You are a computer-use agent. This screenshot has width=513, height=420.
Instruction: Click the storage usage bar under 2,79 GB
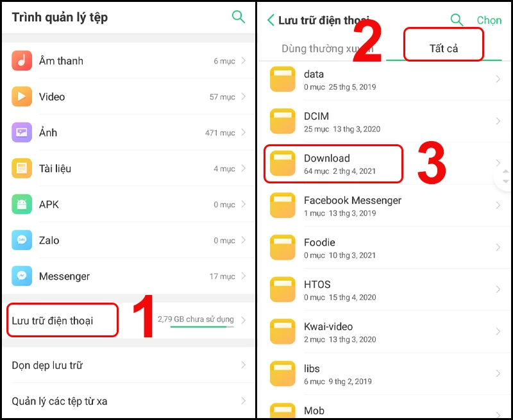[x=202, y=326]
